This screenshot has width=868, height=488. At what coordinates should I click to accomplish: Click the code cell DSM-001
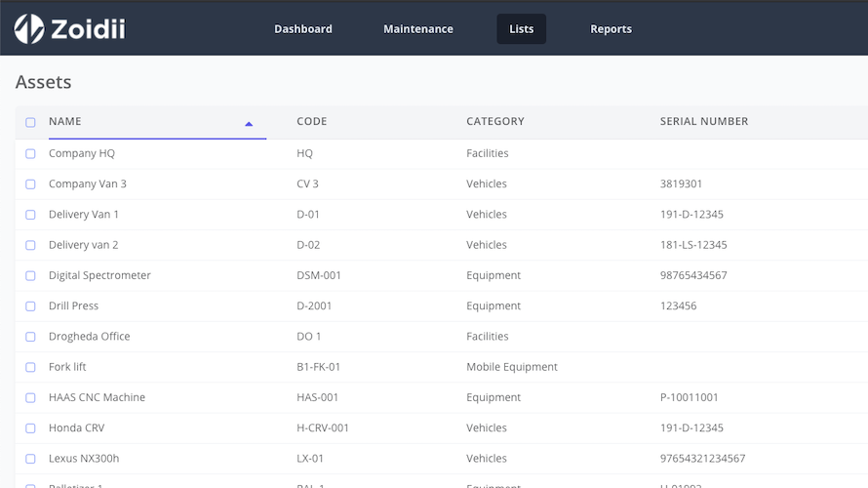(x=319, y=275)
